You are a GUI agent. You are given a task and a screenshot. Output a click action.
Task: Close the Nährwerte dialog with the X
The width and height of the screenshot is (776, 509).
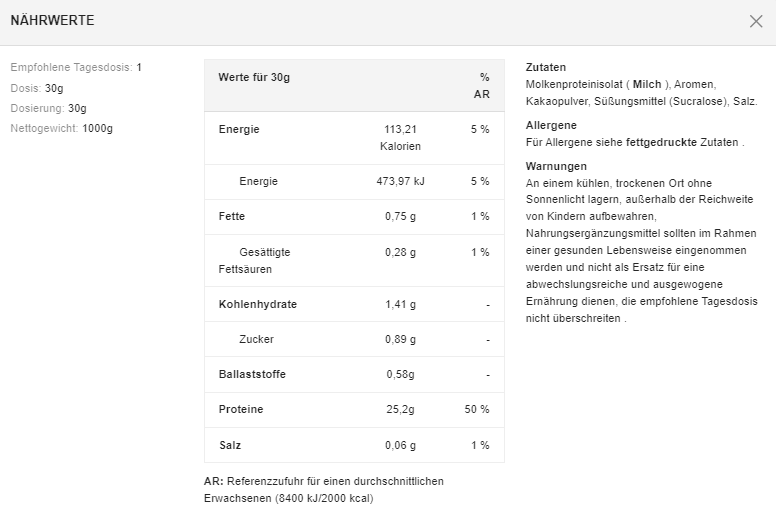click(x=756, y=21)
